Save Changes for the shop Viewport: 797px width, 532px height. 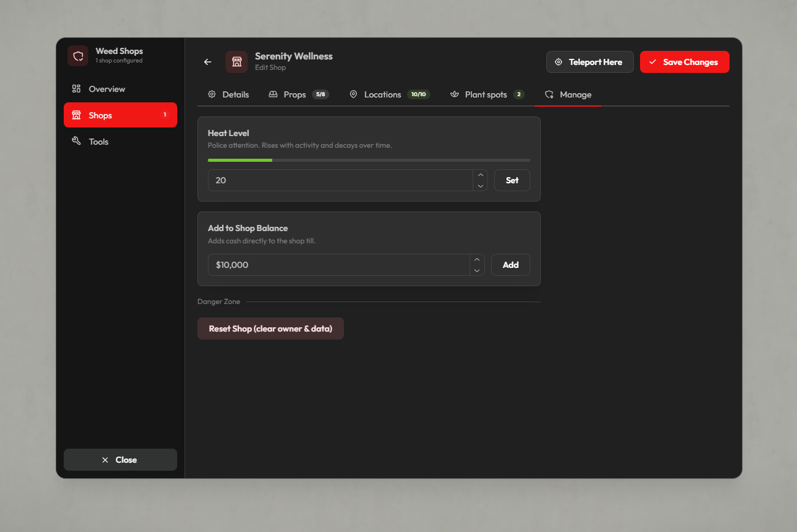[x=685, y=62]
